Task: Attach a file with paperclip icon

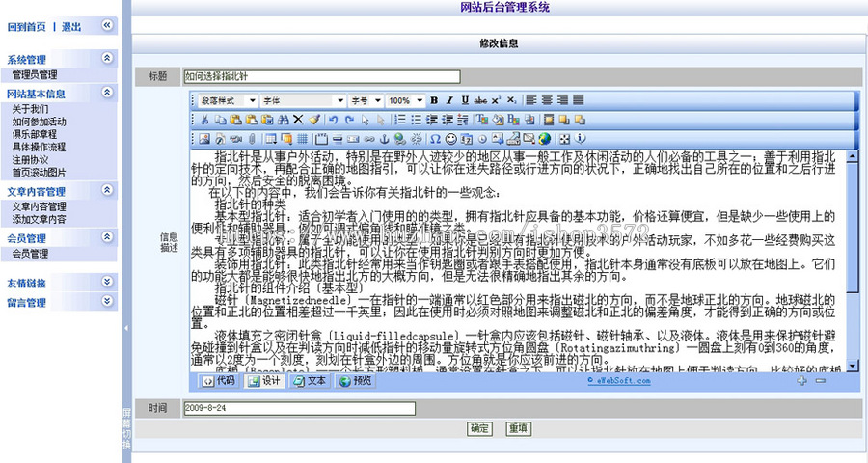Action: [252, 139]
